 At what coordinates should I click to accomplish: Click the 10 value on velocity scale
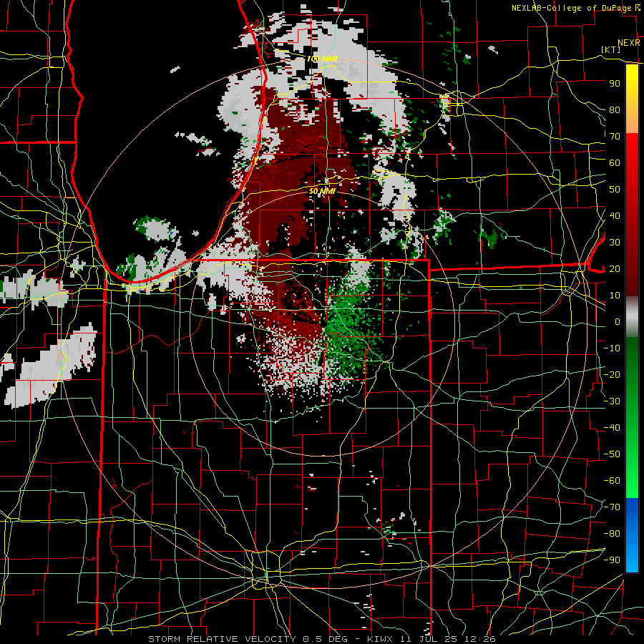click(x=615, y=296)
